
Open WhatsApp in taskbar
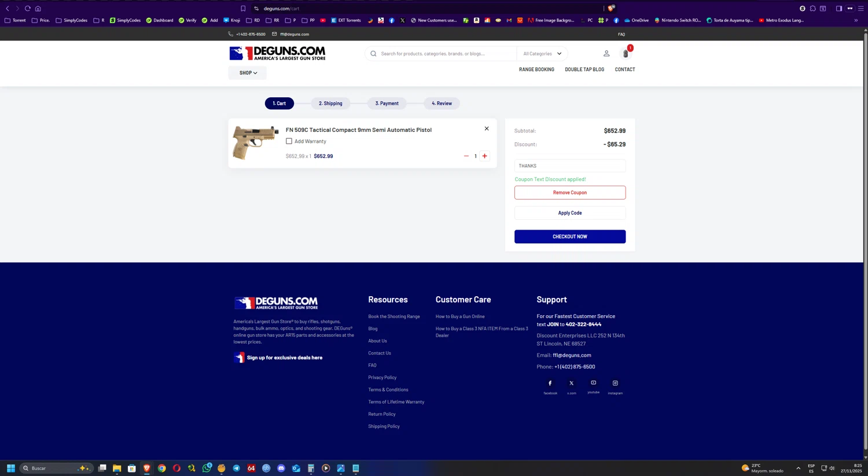(x=207, y=468)
